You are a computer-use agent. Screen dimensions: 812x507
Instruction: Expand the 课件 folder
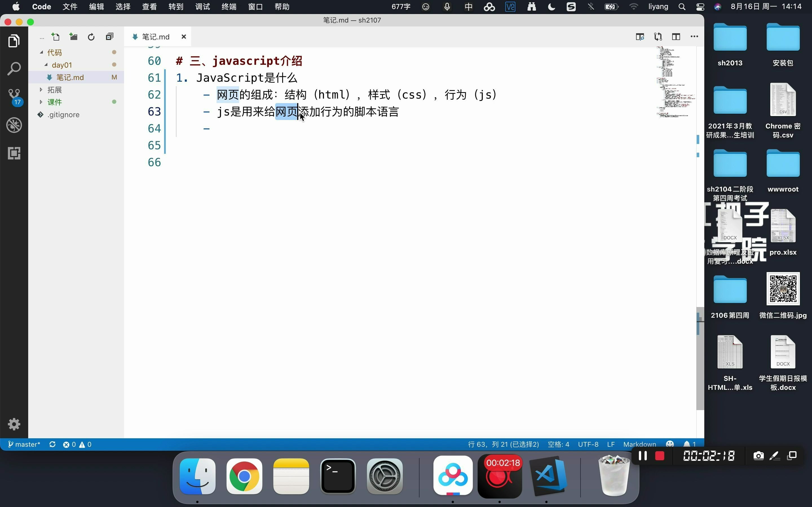coord(54,102)
